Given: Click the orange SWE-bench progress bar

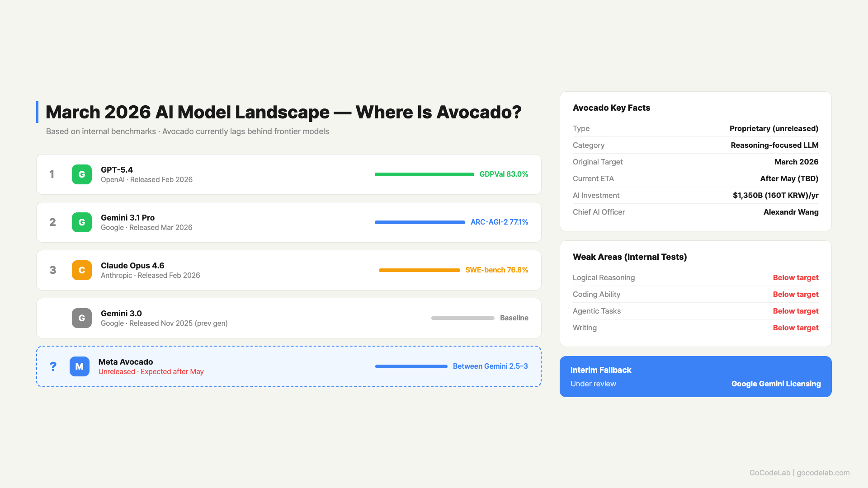Looking at the screenshot, I should [x=419, y=270].
